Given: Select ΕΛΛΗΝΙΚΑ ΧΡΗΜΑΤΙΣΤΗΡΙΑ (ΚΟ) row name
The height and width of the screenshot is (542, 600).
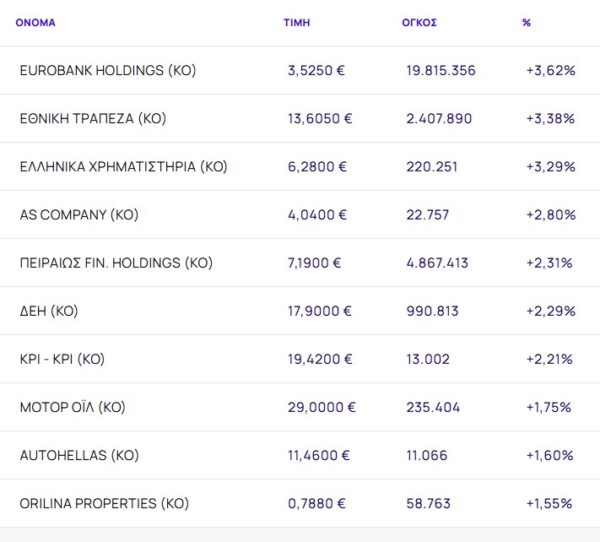Looking at the screenshot, I should coord(124,166).
